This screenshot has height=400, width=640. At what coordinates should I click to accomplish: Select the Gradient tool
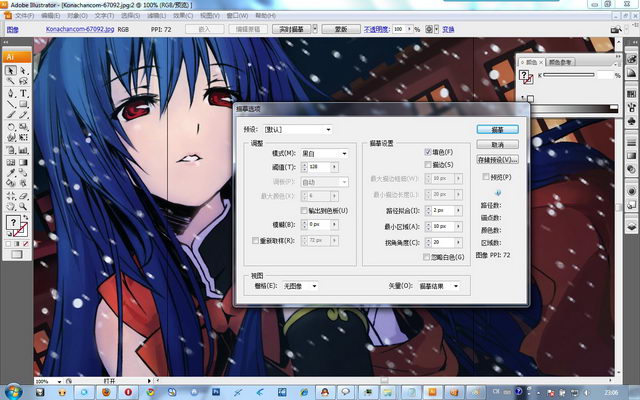(x=23, y=162)
